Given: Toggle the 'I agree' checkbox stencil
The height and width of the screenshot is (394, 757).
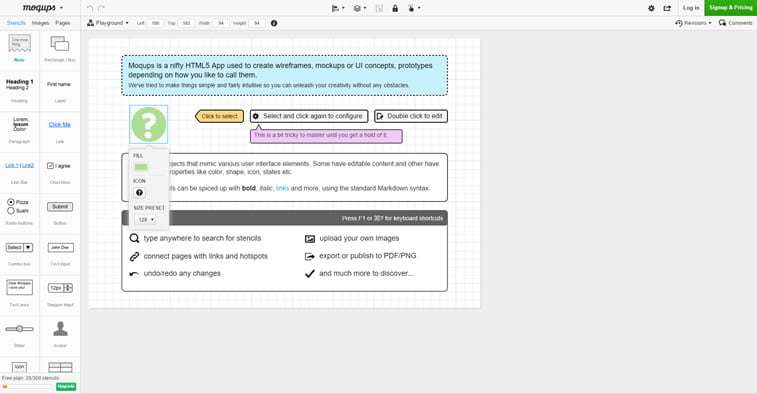Looking at the screenshot, I should [50, 166].
